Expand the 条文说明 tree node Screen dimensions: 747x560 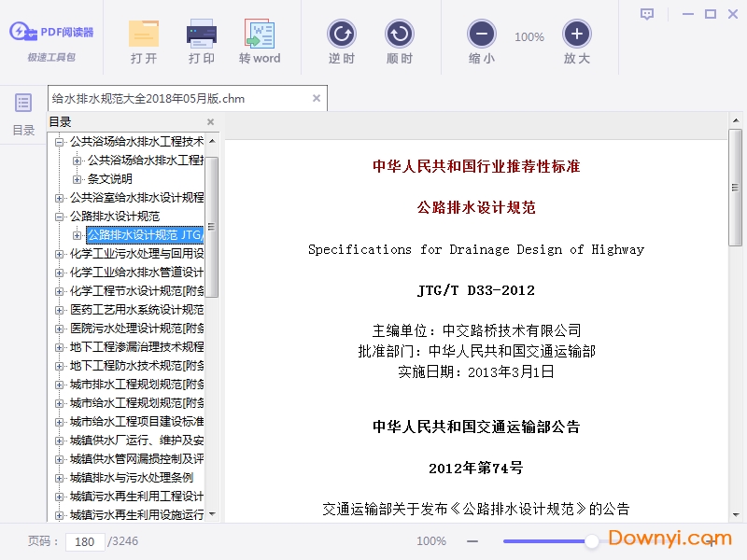[78, 179]
